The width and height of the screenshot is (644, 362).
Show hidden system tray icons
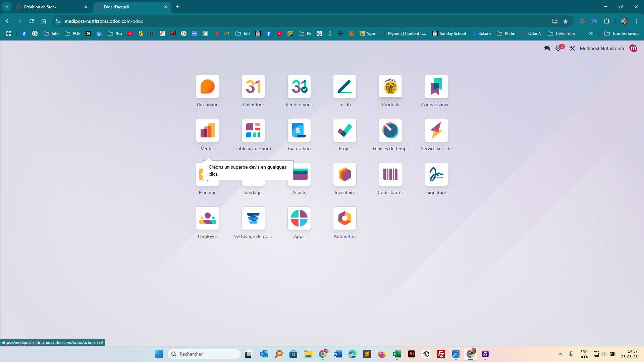[x=560, y=354]
